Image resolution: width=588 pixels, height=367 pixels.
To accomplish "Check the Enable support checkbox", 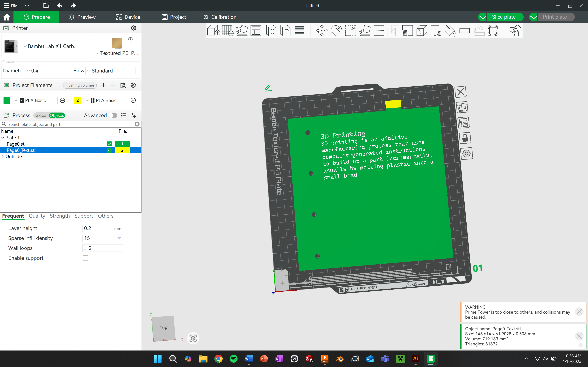I will (86, 258).
